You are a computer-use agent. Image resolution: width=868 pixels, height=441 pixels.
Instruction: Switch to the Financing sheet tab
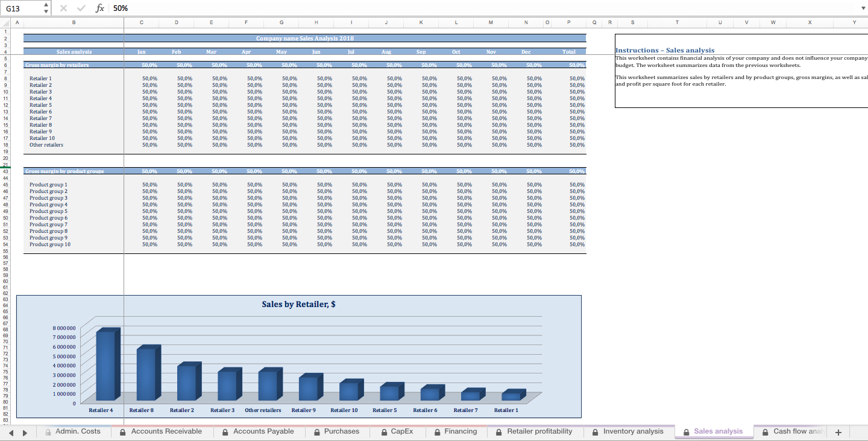click(456, 431)
